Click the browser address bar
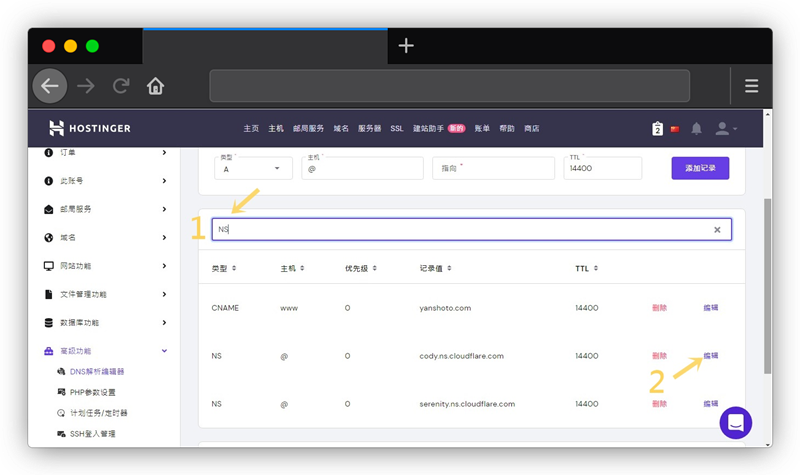Viewport: 800px width, 475px height. 449,86
